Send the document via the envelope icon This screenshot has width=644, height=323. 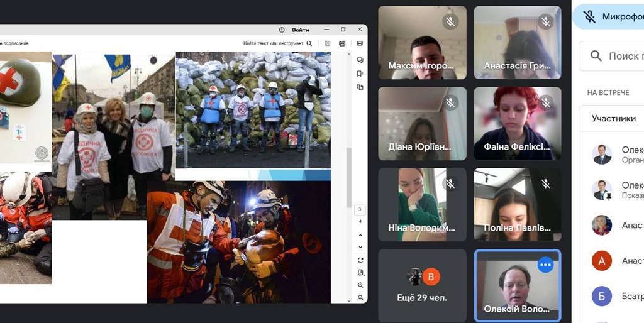pyautogui.click(x=360, y=43)
